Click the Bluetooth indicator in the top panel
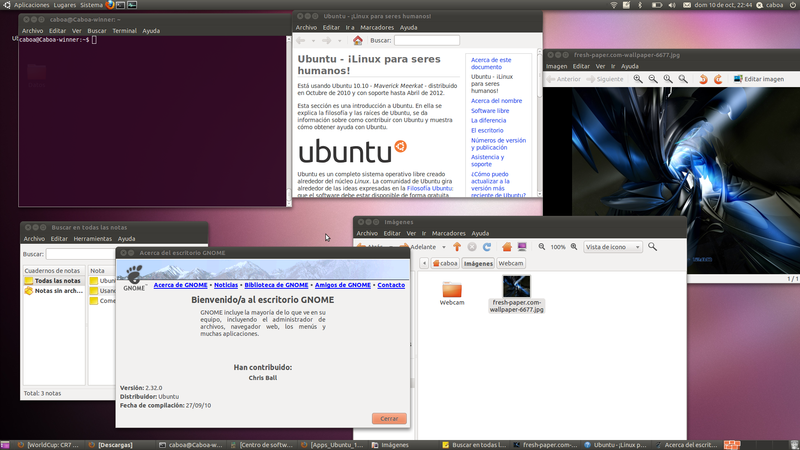Screen dimensions: 800x450 (x=640, y=5)
